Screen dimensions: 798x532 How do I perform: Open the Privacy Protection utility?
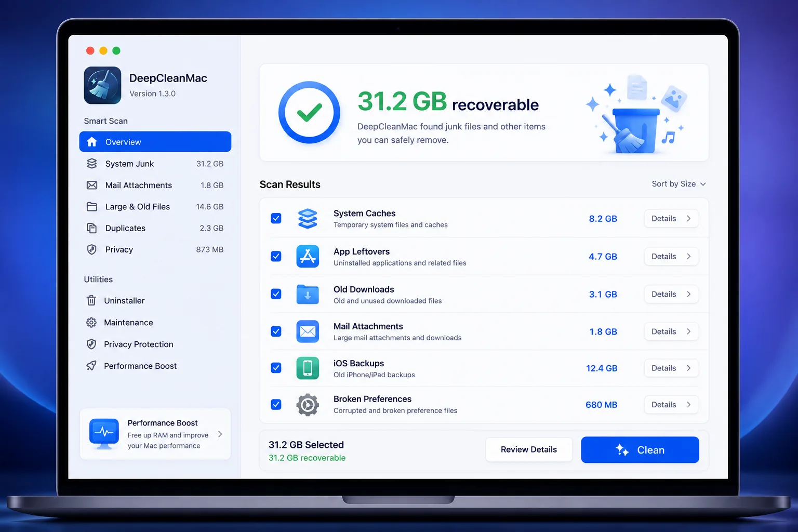(x=155, y=344)
